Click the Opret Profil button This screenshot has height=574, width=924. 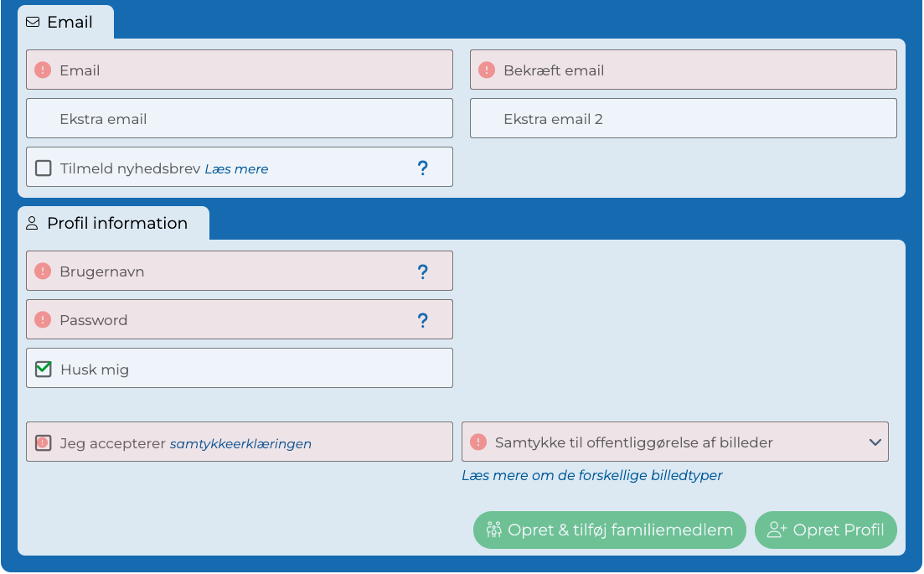[x=825, y=530]
